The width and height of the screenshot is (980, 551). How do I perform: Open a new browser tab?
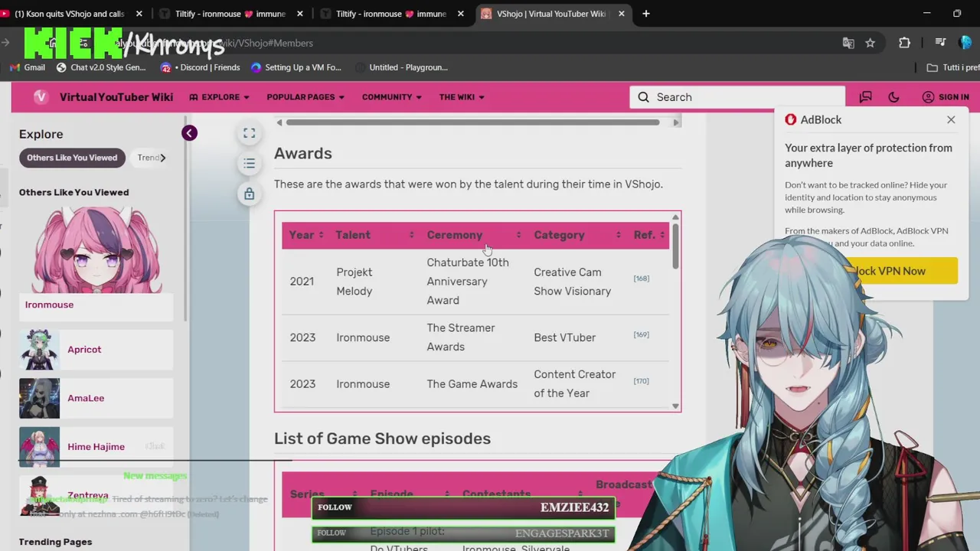(646, 14)
